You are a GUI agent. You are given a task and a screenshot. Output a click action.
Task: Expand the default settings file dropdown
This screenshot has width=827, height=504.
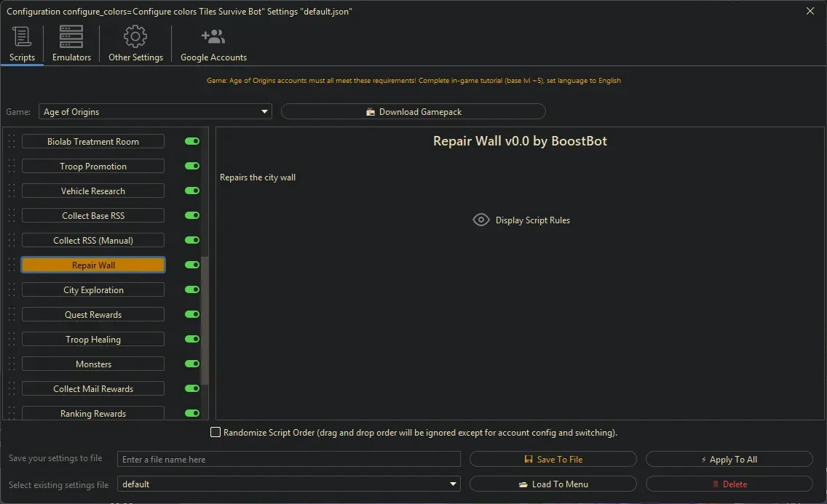[453, 484]
